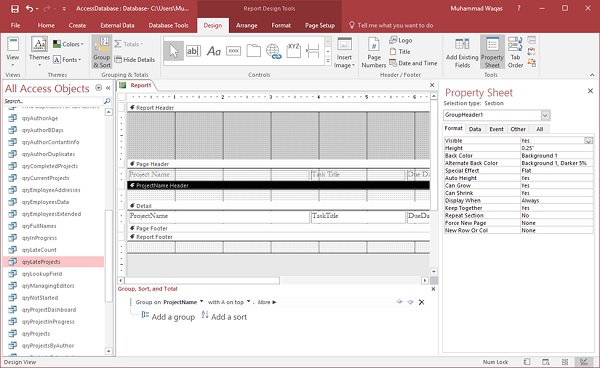Click Hide Details in Grouping & Totals
Viewport: 600px width, 368px height.
pyautogui.click(x=135, y=60)
